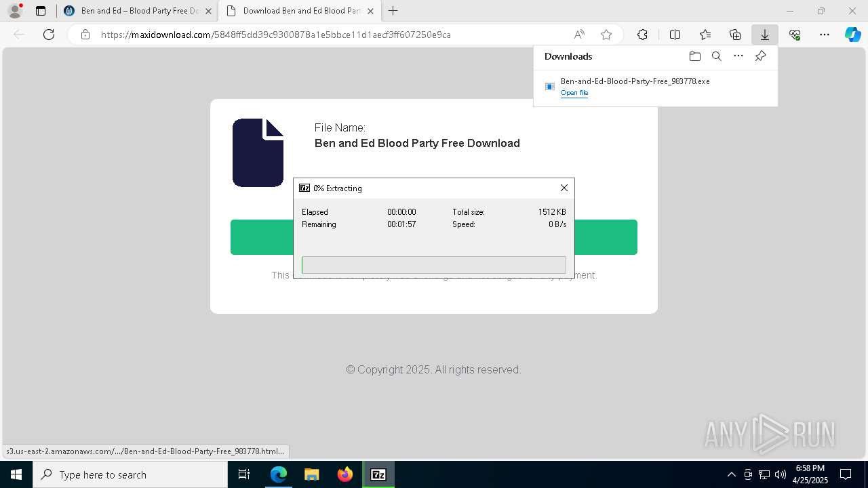
Task: Select Ben-and-Ed-Blood-Party-Free_983778.exe download entry
Action: [x=655, y=87]
